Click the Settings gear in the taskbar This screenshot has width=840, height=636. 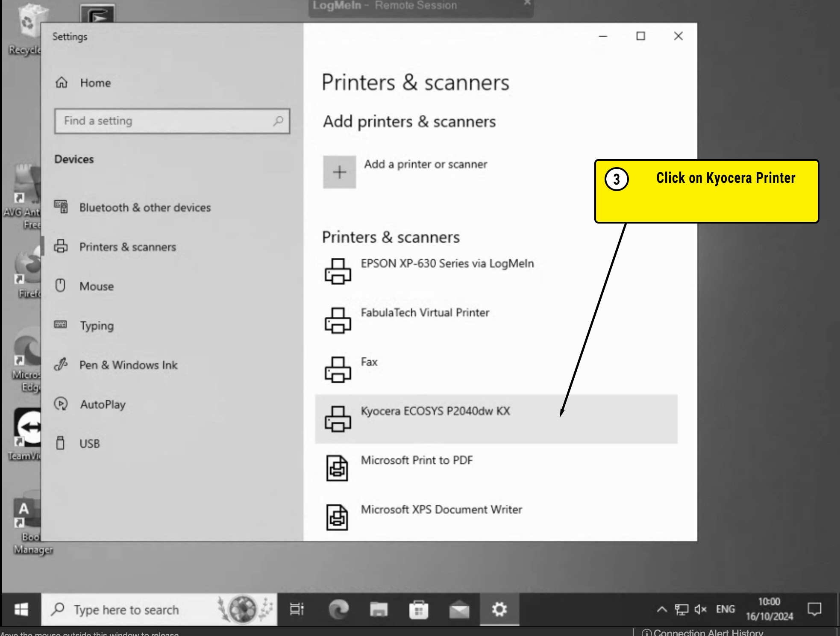coord(499,609)
